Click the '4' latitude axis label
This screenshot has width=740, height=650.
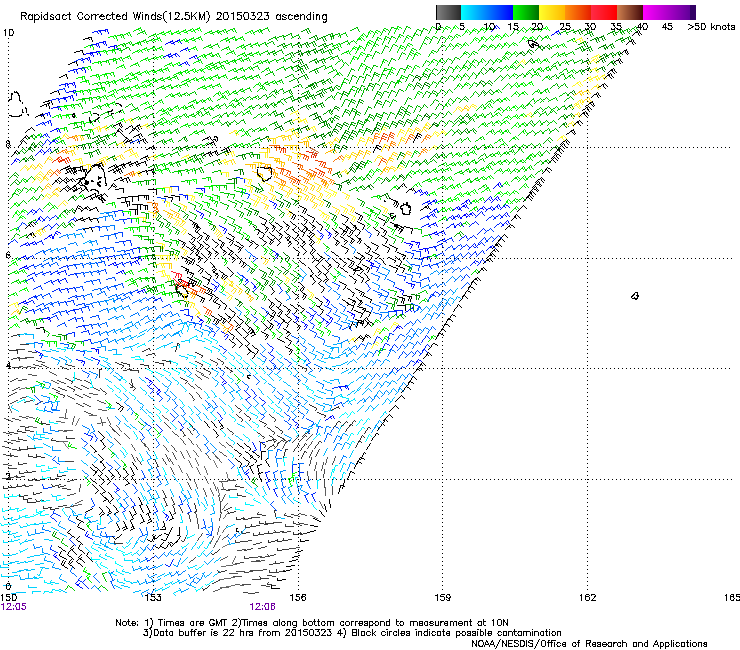coord(8,366)
